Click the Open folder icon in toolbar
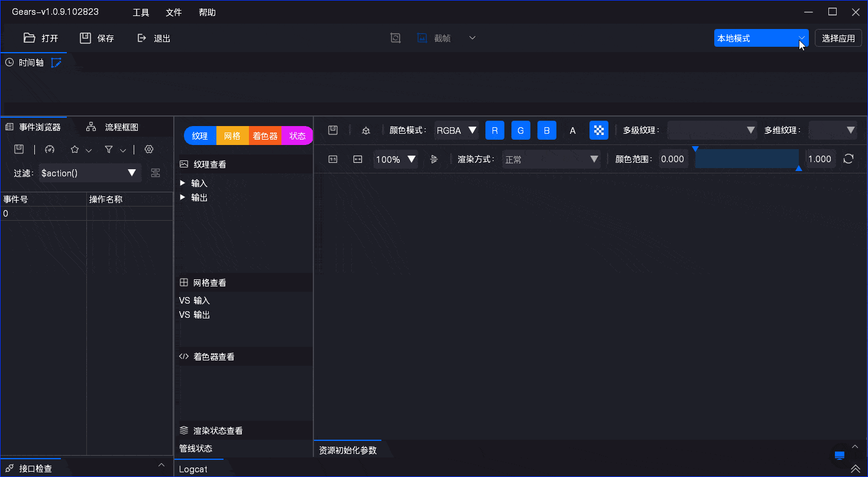This screenshot has width=868, height=477. click(x=30, y=38)
